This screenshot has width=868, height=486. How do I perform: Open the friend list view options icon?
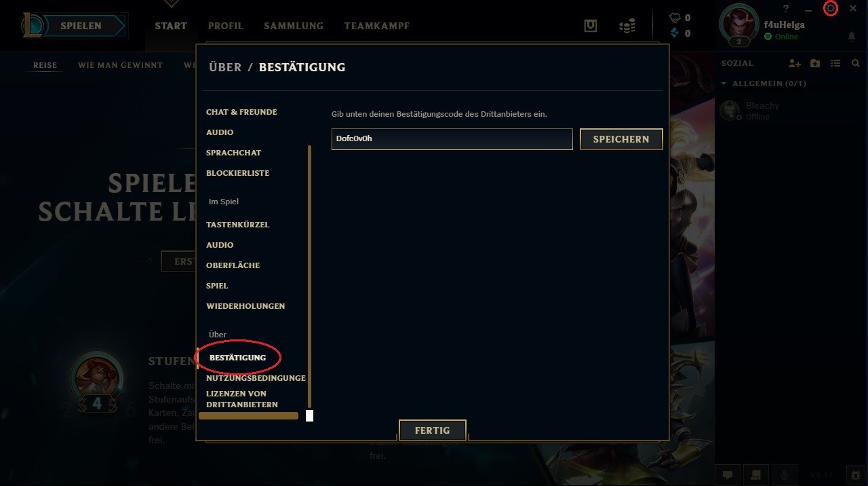pos(835,63)
